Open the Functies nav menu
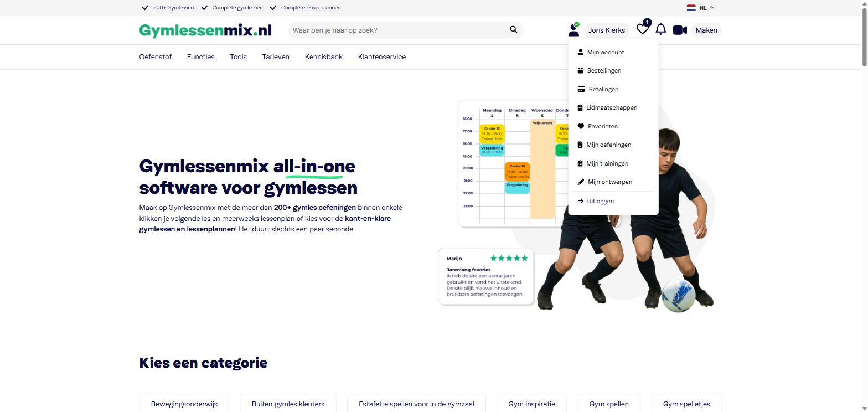 (200, 57)
